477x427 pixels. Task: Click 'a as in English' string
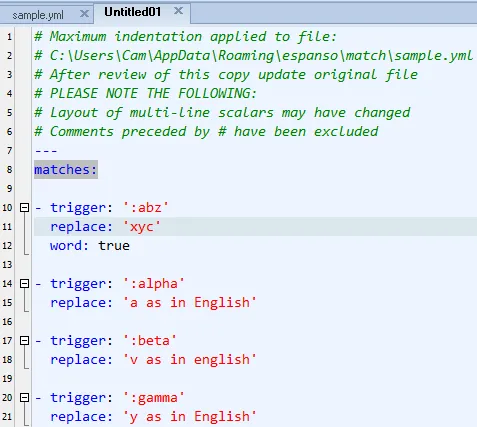pyautogui.click(x=189, y=303)
